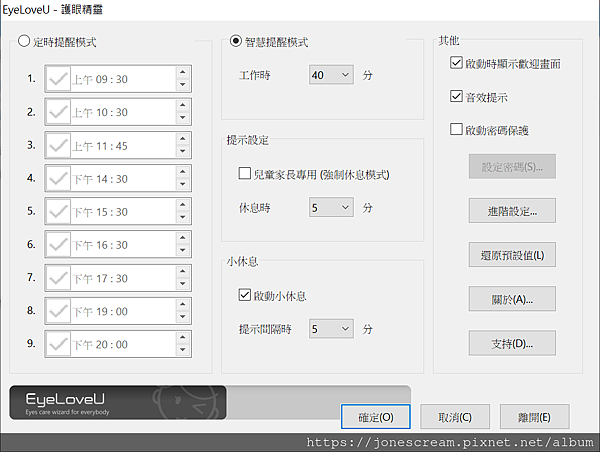
Task: Confirm settings with 確定(O)
Action: [x=375, y=417]
